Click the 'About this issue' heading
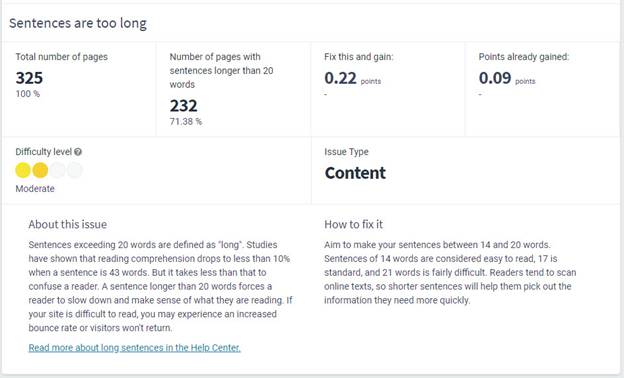Screen dimensions: 624x378 point(68,224)
